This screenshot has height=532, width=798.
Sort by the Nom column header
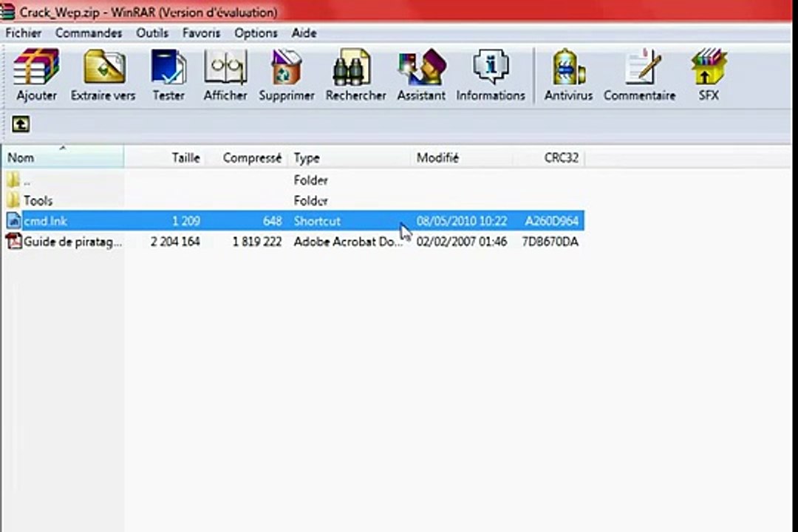(x=63, y=158)
